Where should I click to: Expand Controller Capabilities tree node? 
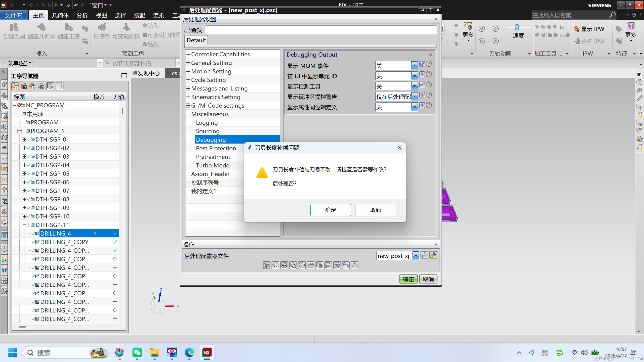click(188, 54)
